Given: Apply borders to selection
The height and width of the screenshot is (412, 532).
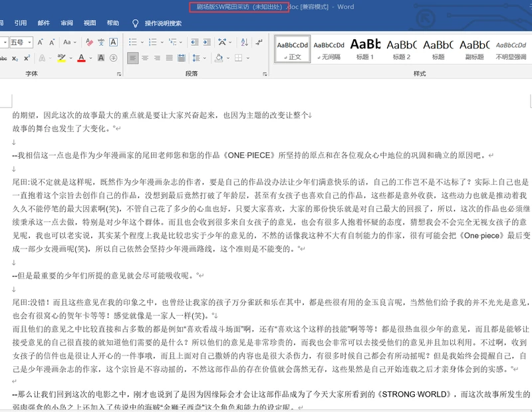Looking at the screenshot, I should coord(239,58).
